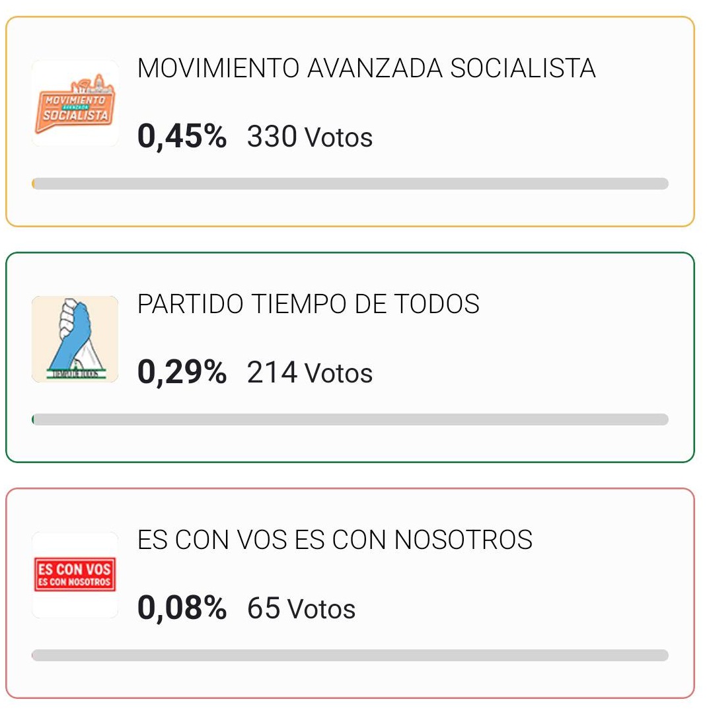707x728 pixels.
Task: Click the 214 Votos count
Action: (310, 373)
